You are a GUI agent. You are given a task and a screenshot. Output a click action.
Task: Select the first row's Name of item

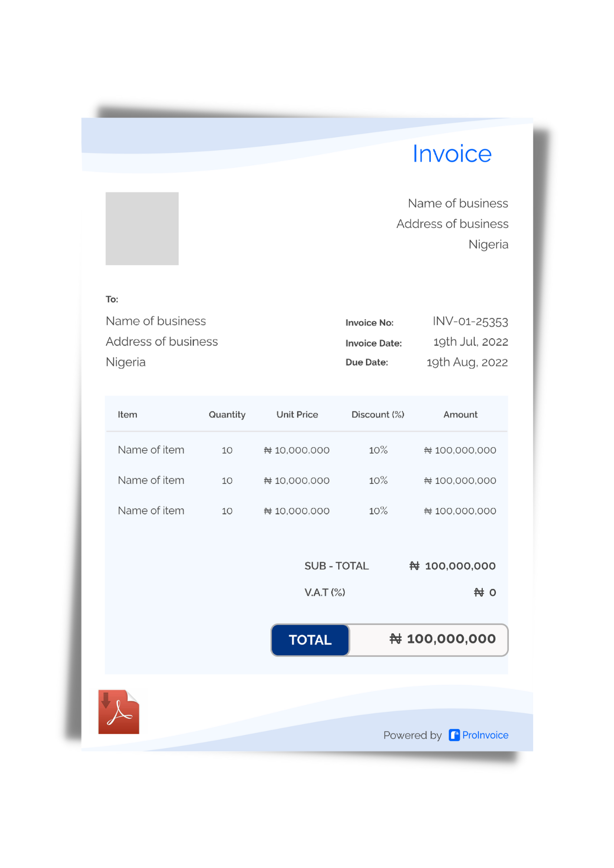(x=151, y=450)
